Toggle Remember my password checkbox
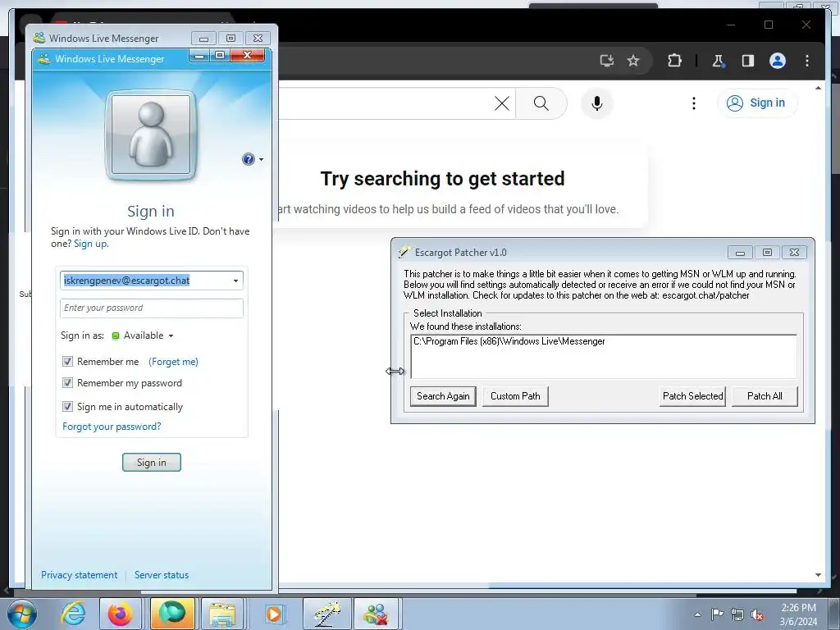The height and width of the screenshot is (630, 840). pyautogui.click(x=67, y=383)
